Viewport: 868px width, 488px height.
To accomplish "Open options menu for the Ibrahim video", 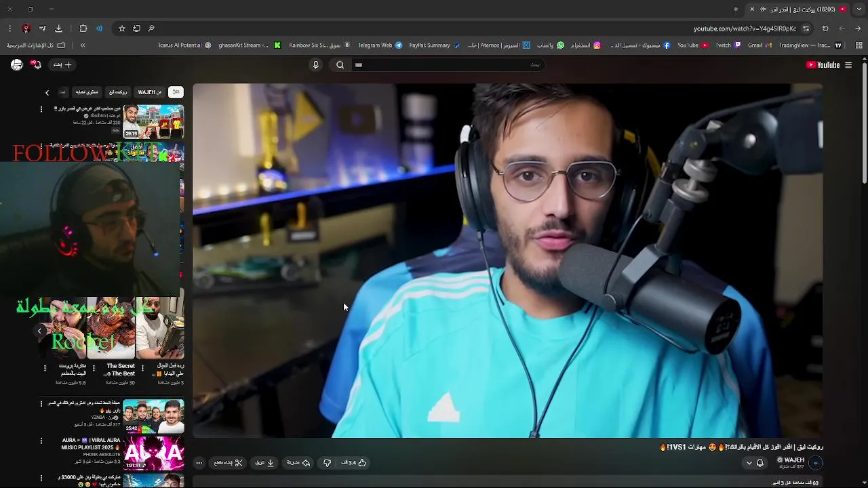I will click(41, 109).
